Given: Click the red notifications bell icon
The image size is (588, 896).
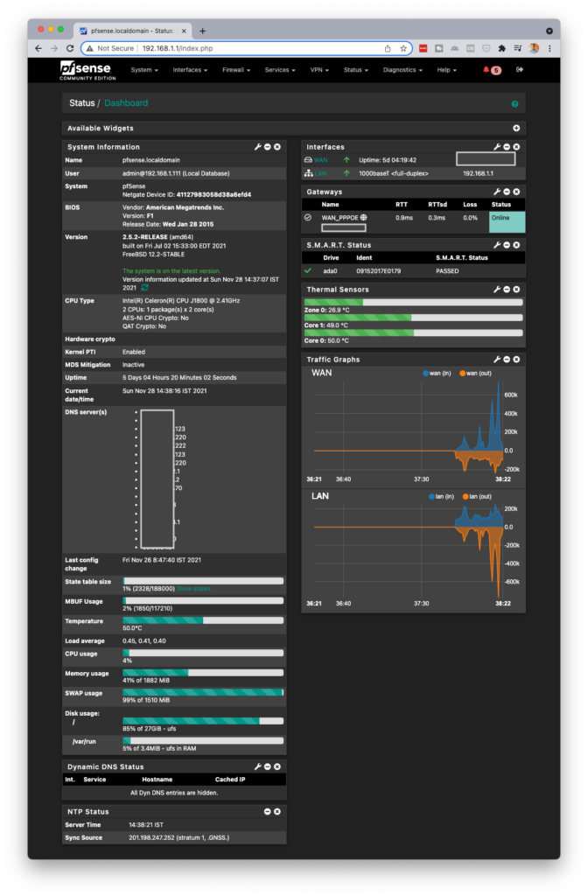Looking at the screenshot, I should [x=486, y=70].
